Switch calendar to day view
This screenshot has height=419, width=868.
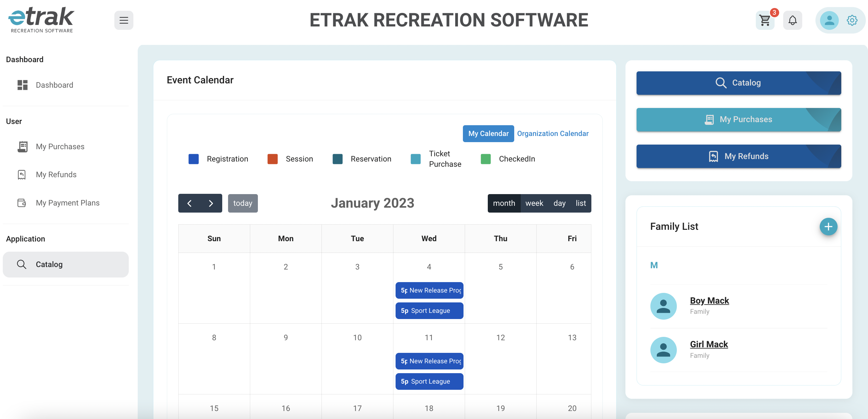click(x=559, y=203)
